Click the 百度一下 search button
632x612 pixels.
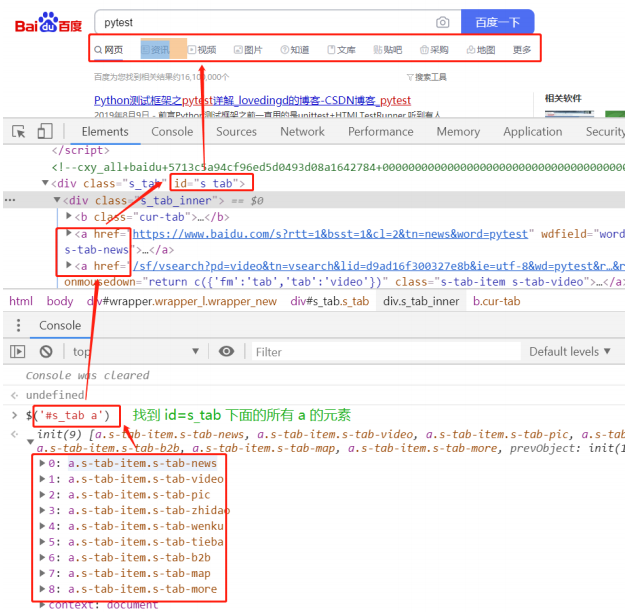pyautogui.click(x=497, y=22)
